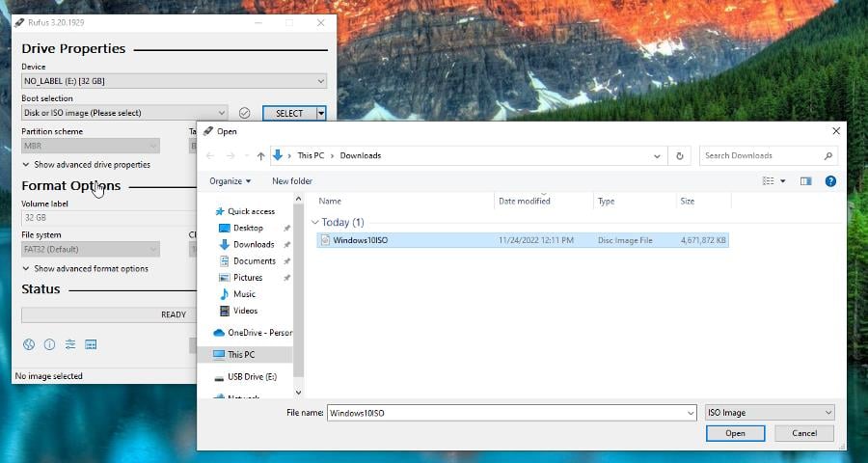
Task: Expand Show advanced drive properties
Action: coord(86,165)
